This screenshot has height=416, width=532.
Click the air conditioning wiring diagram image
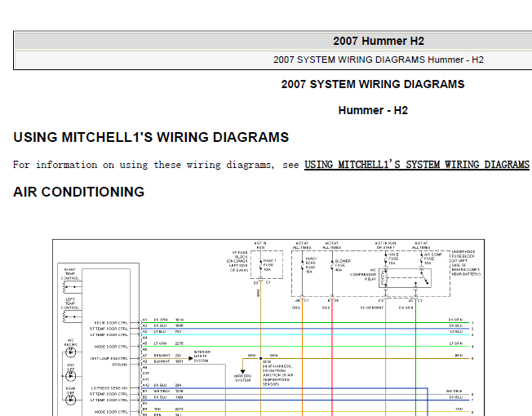click(x=268, y=328)
